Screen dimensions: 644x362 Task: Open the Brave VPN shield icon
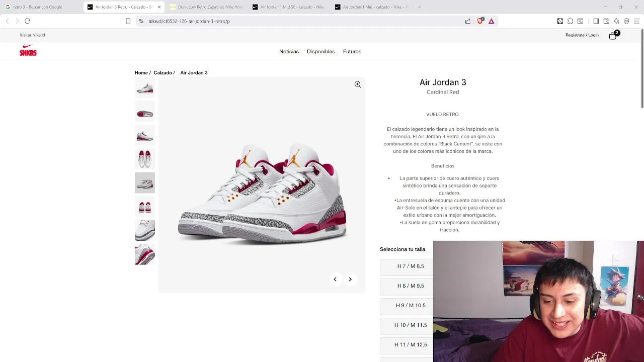(626, 21)
